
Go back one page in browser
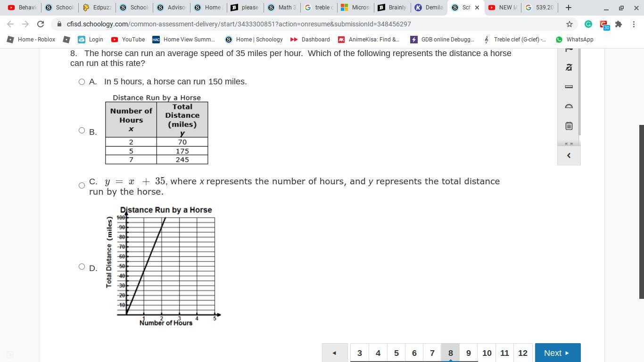(10, 24)
